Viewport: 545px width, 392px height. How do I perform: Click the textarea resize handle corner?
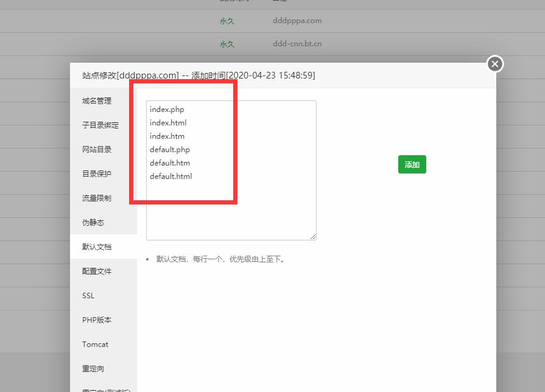[x=313, y=236]
